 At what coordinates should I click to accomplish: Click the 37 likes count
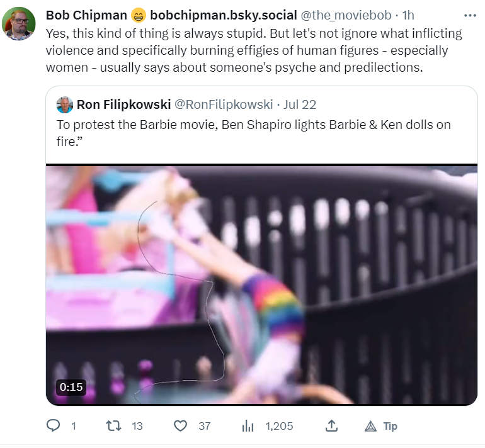(205, 426)
